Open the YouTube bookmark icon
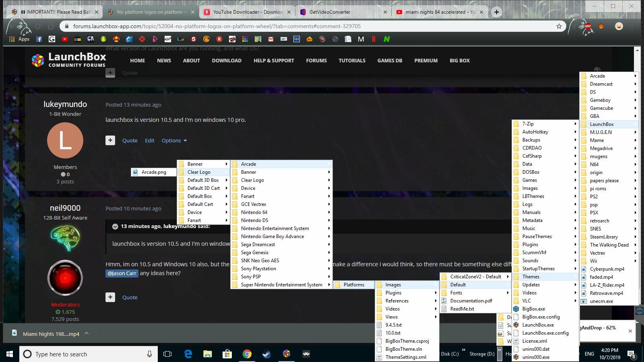Viewport: 644px width, 362px height. click(65, 39)
